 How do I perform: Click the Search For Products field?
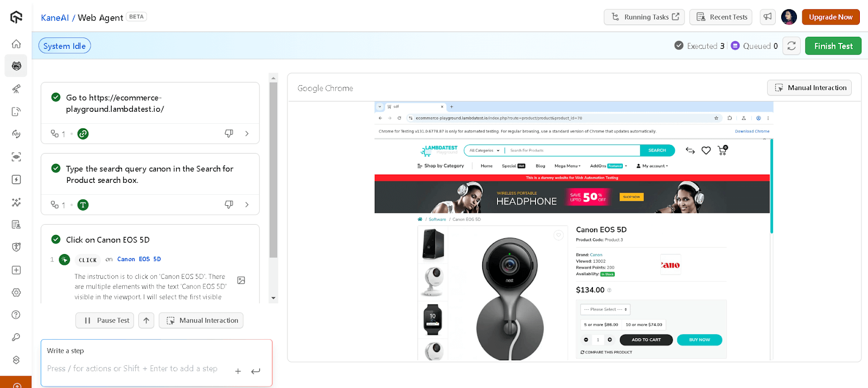572,150
